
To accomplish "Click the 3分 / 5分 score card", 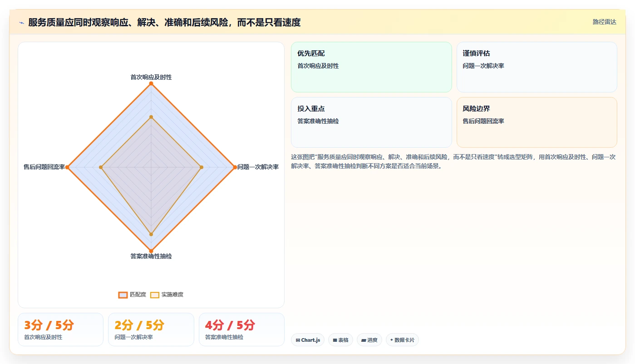I will [x=60, y=330].
